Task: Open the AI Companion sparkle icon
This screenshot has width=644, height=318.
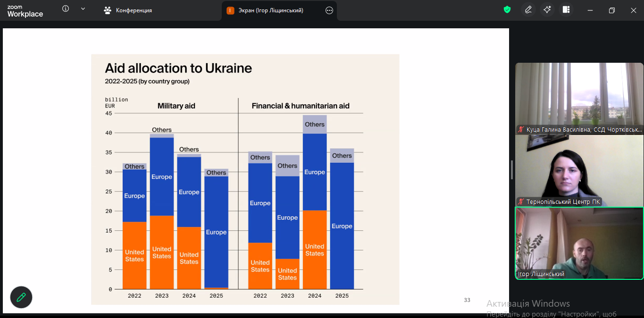Action: [547, 10]
